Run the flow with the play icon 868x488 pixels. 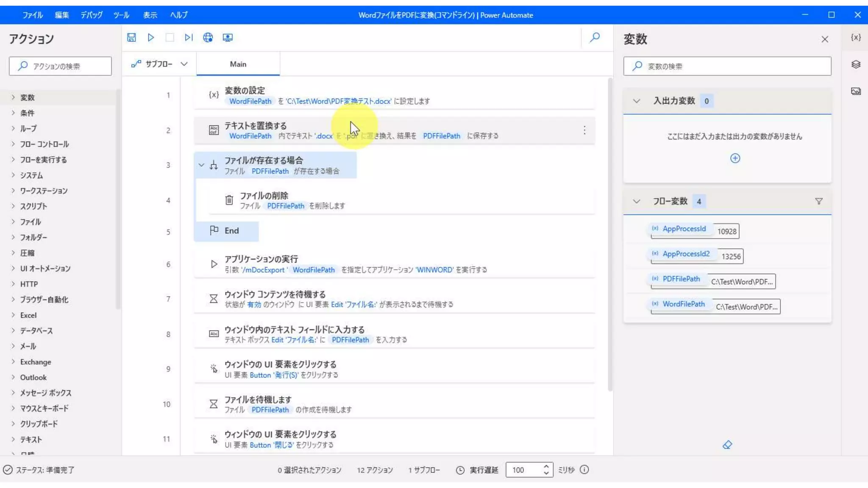tap(151, 37)
